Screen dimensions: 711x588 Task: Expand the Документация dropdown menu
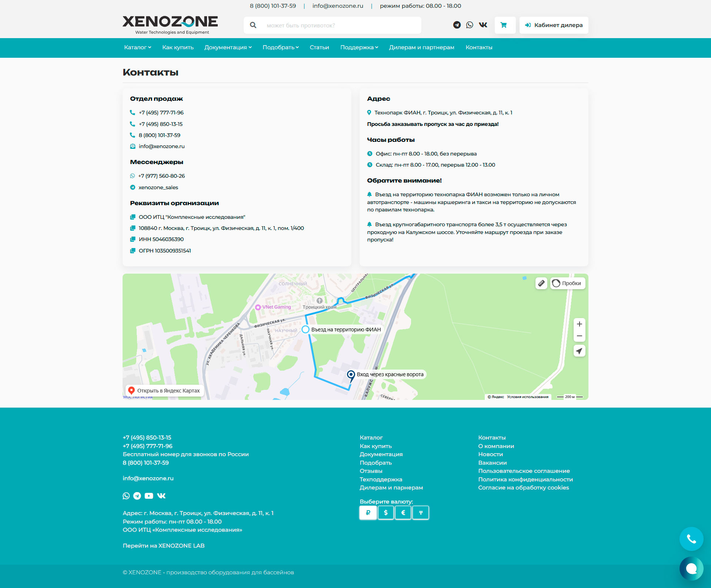(x=228, y=47)
